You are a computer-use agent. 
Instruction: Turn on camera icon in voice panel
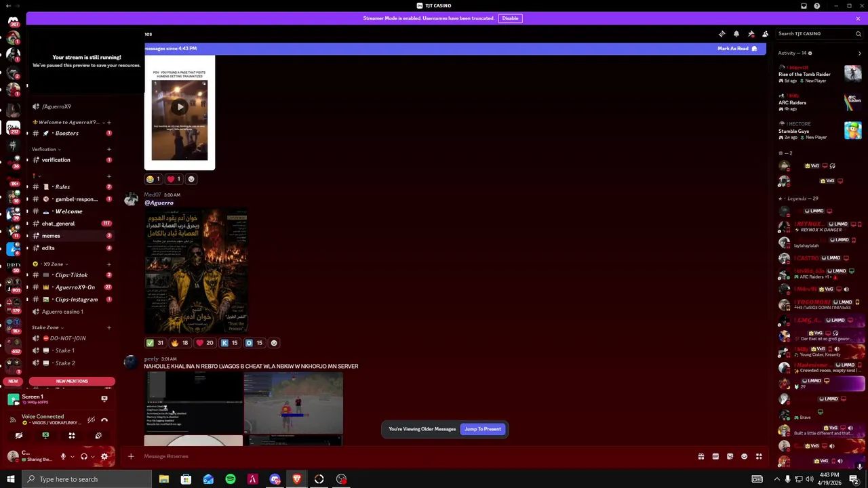(19, 436)
